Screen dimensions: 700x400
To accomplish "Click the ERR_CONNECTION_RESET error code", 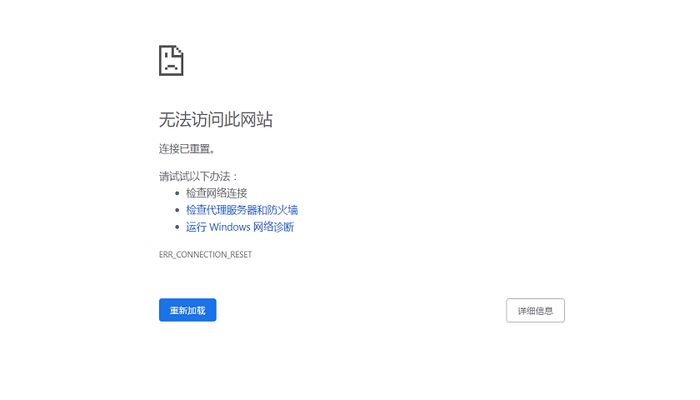I will (205, 255).
